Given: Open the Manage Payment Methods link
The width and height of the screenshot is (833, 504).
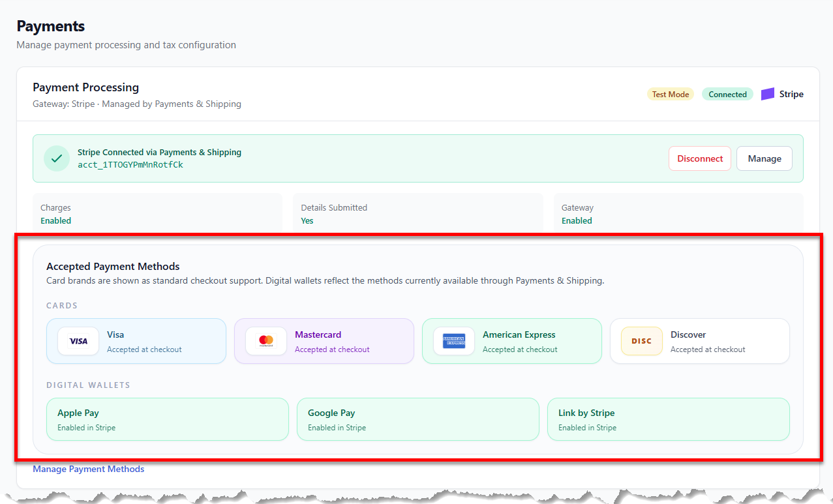Looking at the screenshot, I should pyautogui.click(x=89, y=469).
